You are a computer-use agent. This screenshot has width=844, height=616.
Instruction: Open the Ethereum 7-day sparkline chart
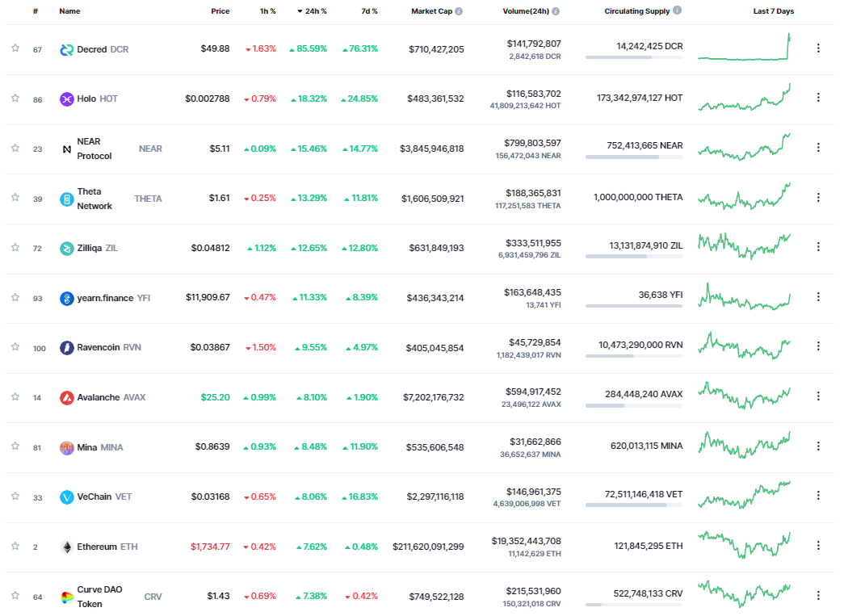tap(745, 545)
